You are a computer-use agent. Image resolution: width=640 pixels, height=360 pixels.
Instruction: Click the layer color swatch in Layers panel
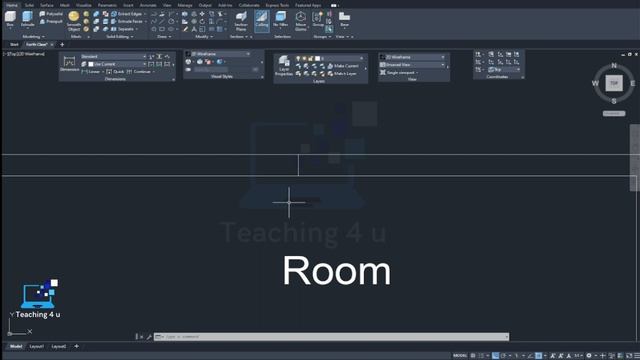click(x=317, y=58)
